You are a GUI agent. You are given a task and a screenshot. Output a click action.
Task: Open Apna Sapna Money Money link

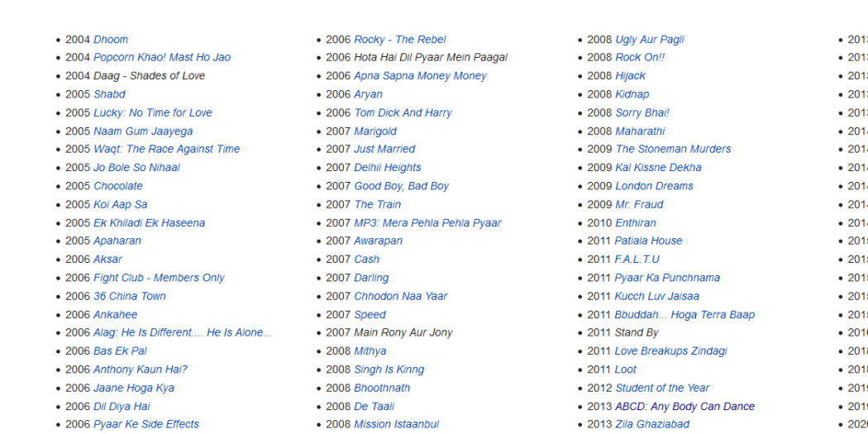pos(420,76)
